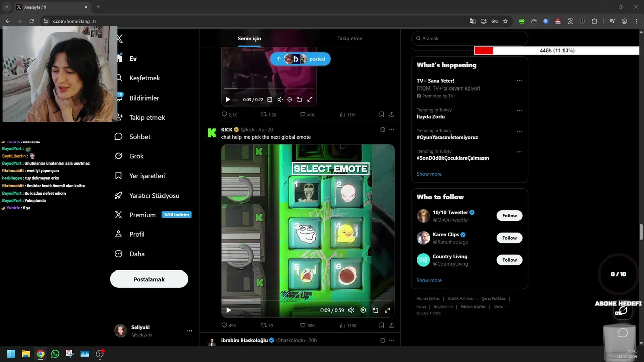Screen dimensions: 644x362
Task: Mute the KICK video sound
Action: click(351, 310)
